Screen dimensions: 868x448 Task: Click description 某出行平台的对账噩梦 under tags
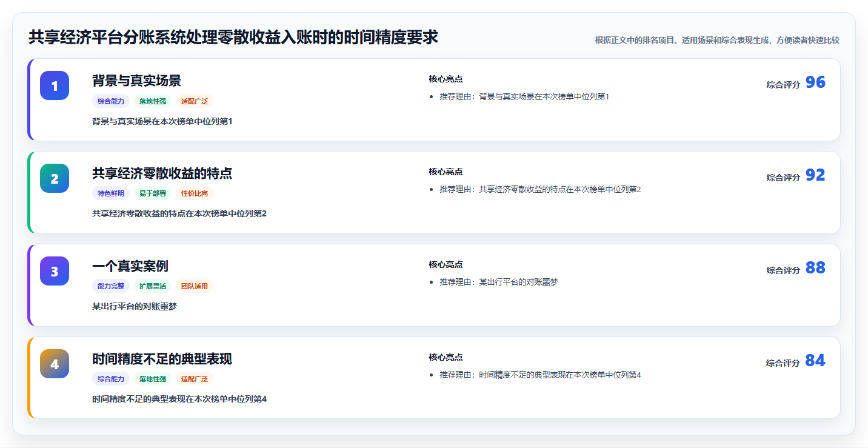pyautogui.click(x=135, y=306)
